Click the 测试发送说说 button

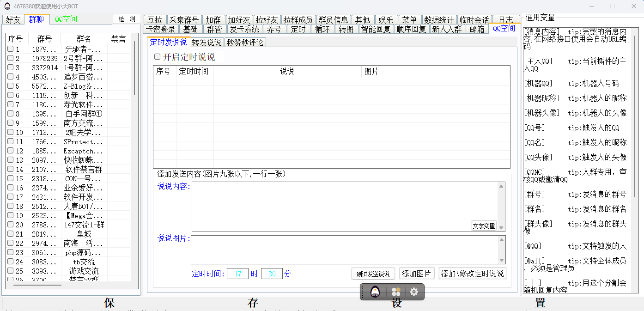point(373,274)
